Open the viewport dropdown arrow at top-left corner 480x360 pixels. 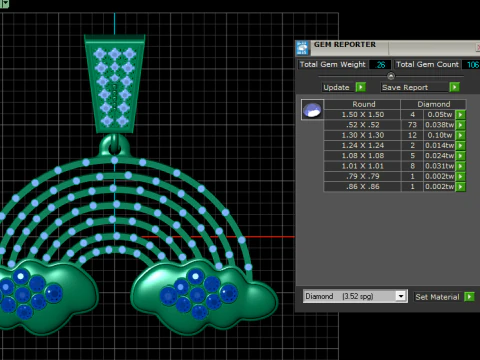click(5, 4)
